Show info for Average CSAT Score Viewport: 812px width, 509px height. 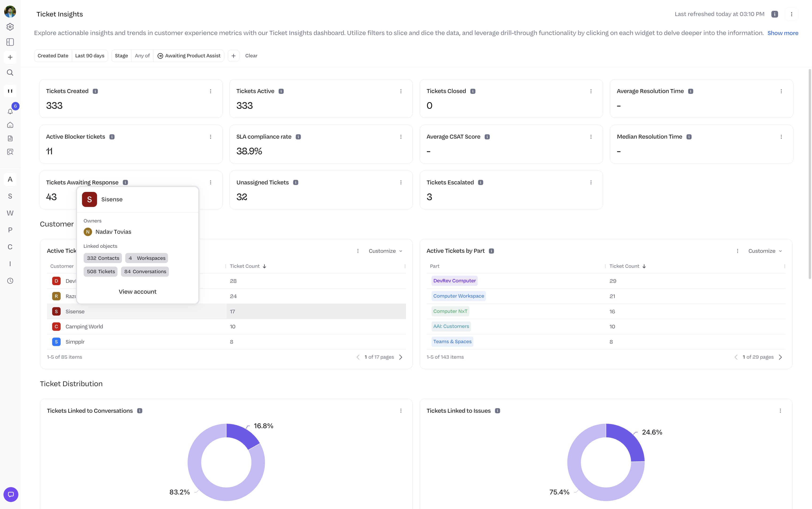pyautogui.click(x=487, y=137)
